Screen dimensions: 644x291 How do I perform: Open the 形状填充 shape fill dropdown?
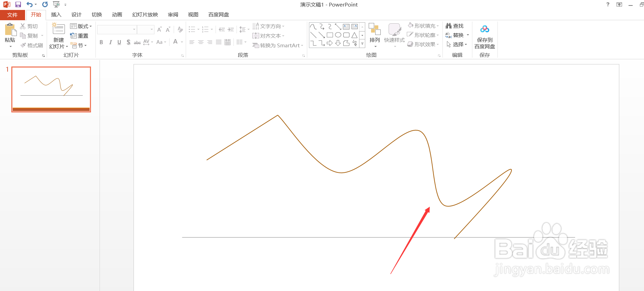click(x=423, y=26)
